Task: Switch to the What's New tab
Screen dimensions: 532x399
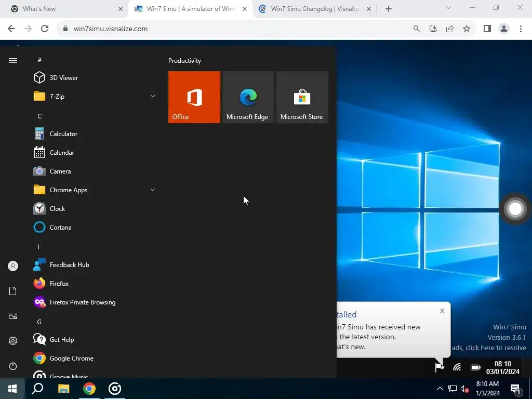Action: click(x=64, y=9)
